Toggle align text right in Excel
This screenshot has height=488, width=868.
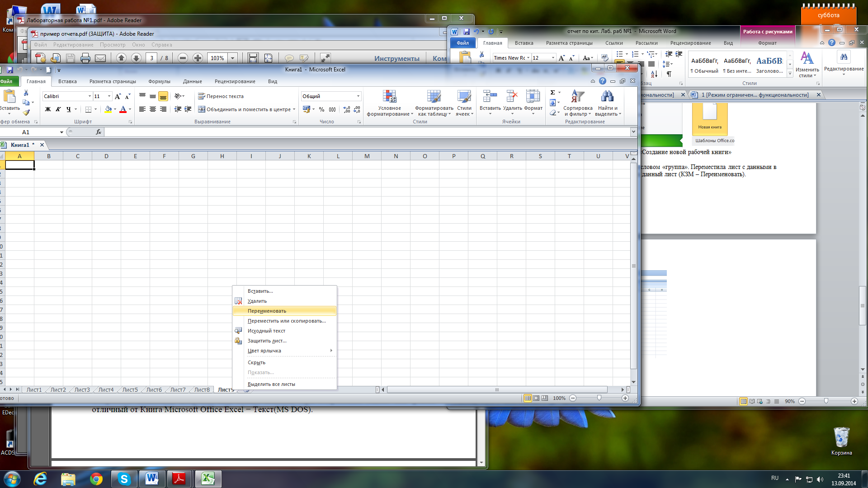[163, 109]
